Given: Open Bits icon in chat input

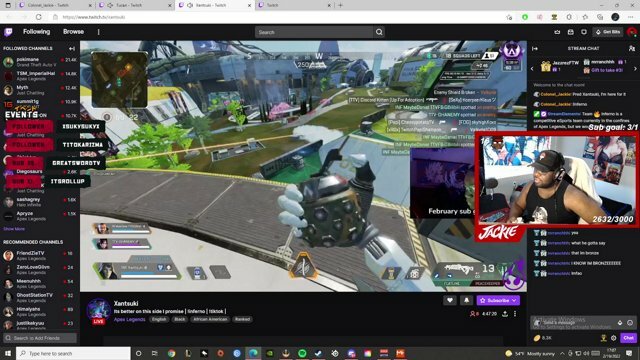Looking at the screenshot, I should point(620,322).
